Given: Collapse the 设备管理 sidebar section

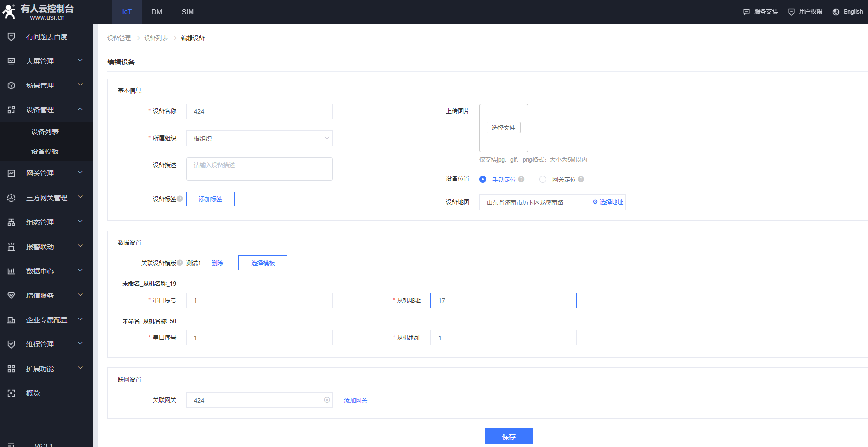Looking at the screenshot, I should click(80, 109).
